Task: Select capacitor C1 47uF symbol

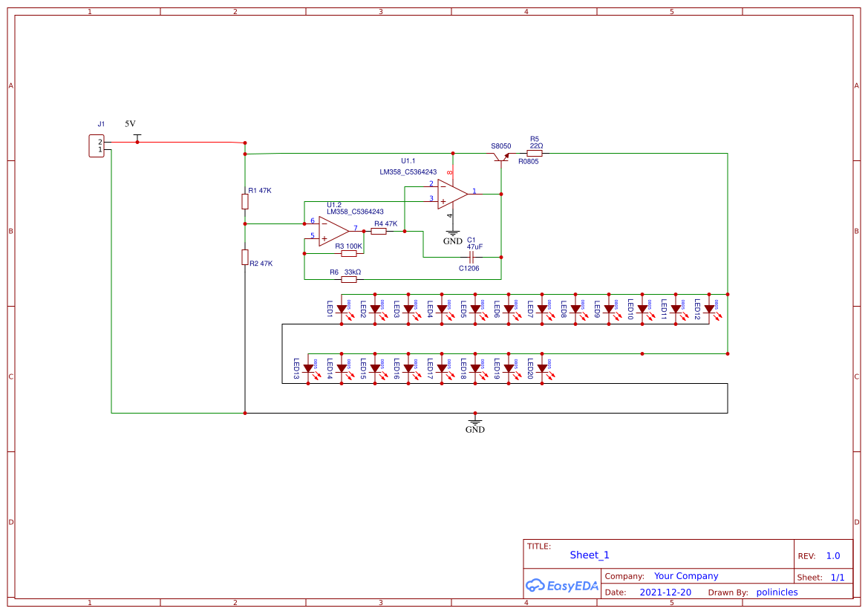Action: 472,255
